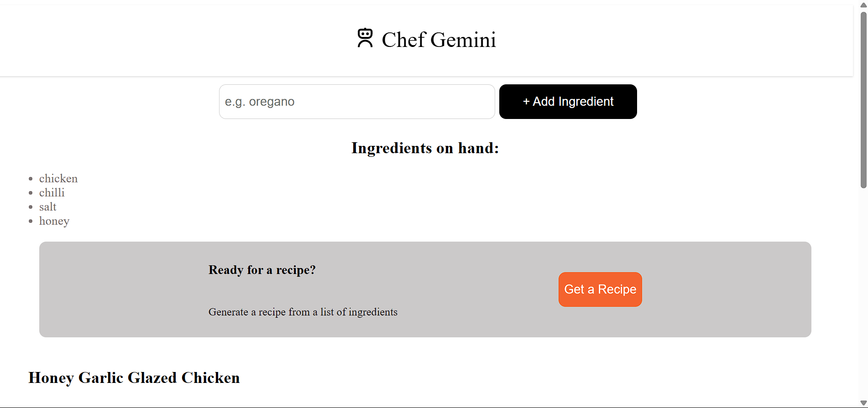Click the ingredient input field
Screen dimensions: 868x408
click(357, 101)
